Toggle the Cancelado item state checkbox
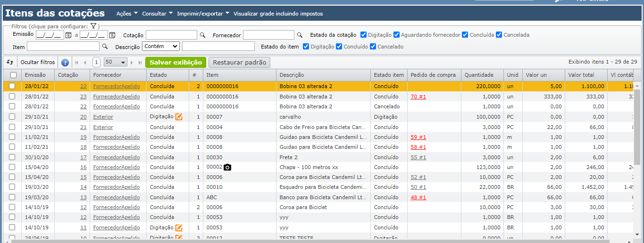644x243 pixels. tap(373, 47)
